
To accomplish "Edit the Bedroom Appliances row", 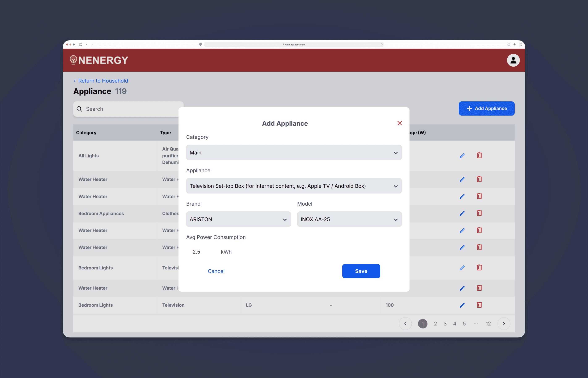I will click(462, 213).
